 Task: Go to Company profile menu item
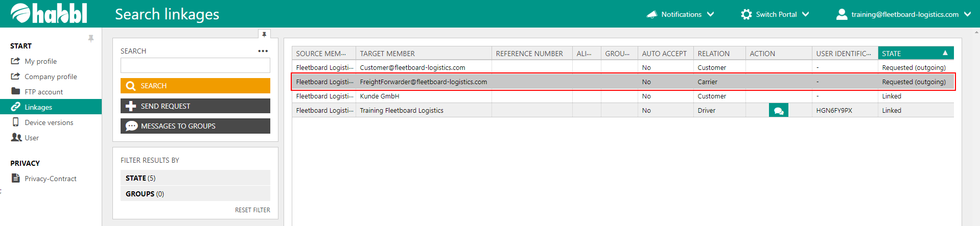click(x=51, y=77)
